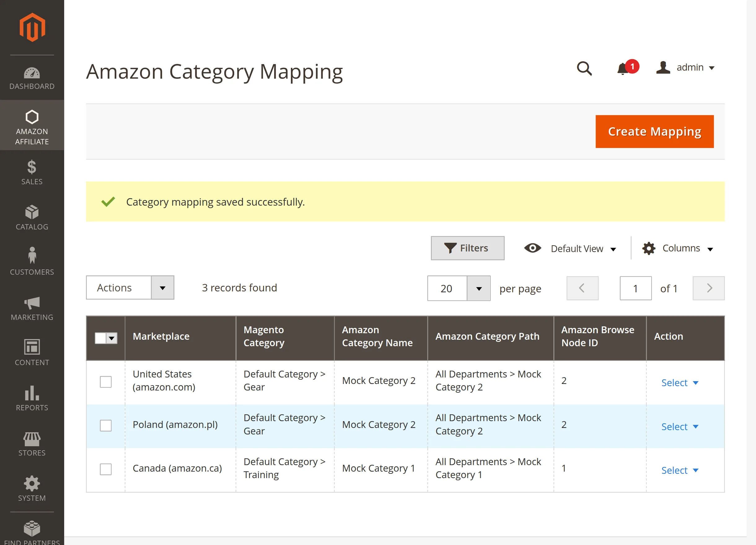Open the per page size dropdown arrow
Image resolution: width=756 pixels, height=545 pixels.
click(x=479, y=289)
